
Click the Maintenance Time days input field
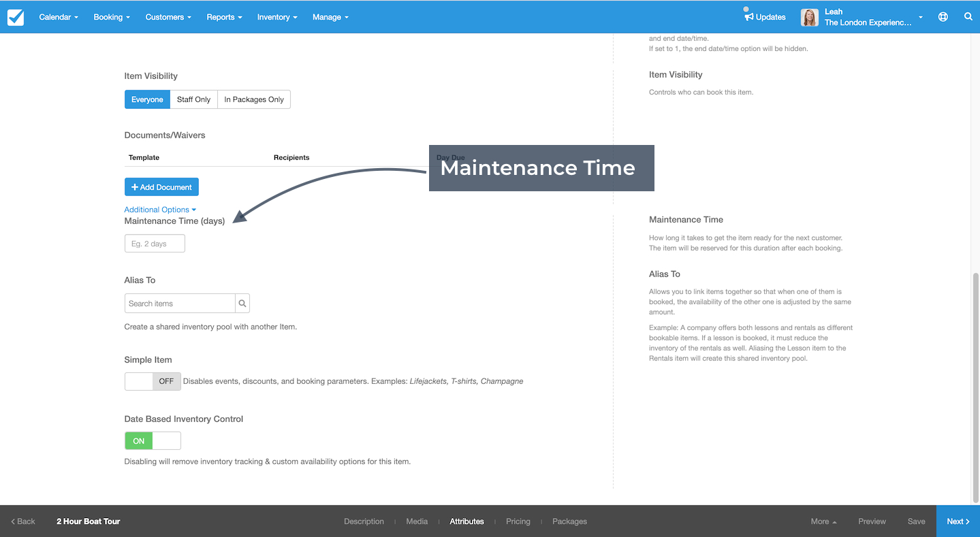(x=155, y=244)
